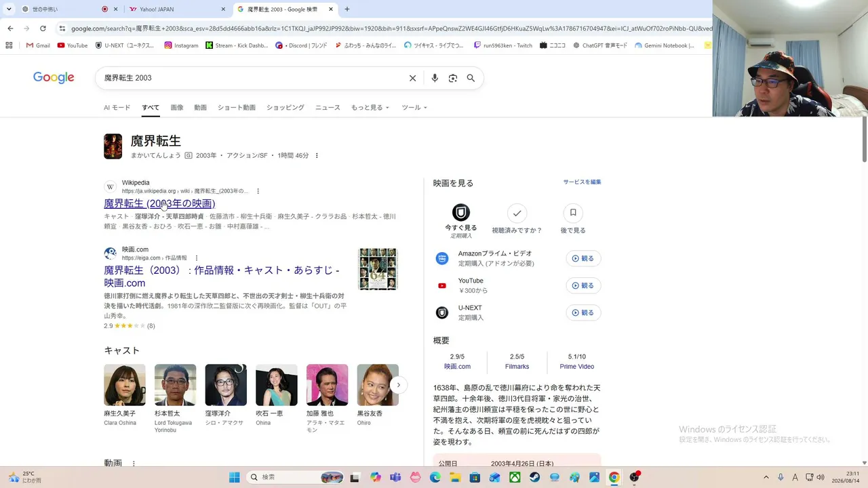
Task: Switch to the Yahoo! JAPAN browser tab
Action: [x=178, y=9]
